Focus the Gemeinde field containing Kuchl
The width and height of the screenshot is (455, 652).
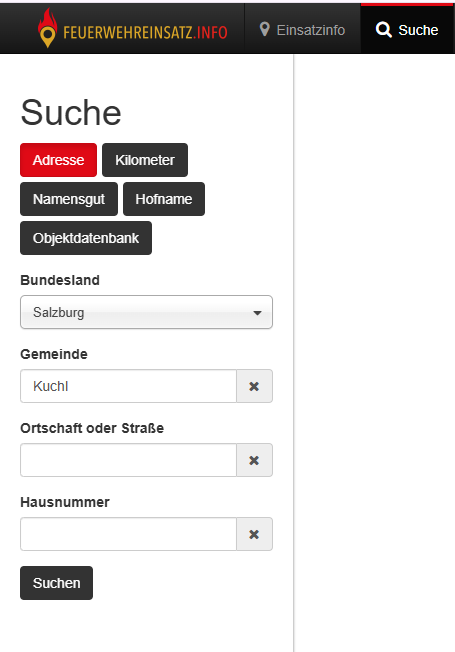(129, 386)
